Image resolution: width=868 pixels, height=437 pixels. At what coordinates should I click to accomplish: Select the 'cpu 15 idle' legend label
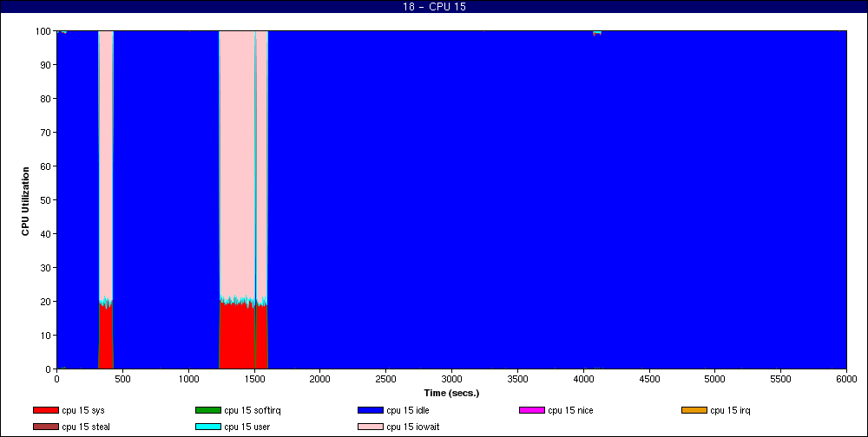coord(407,410)
